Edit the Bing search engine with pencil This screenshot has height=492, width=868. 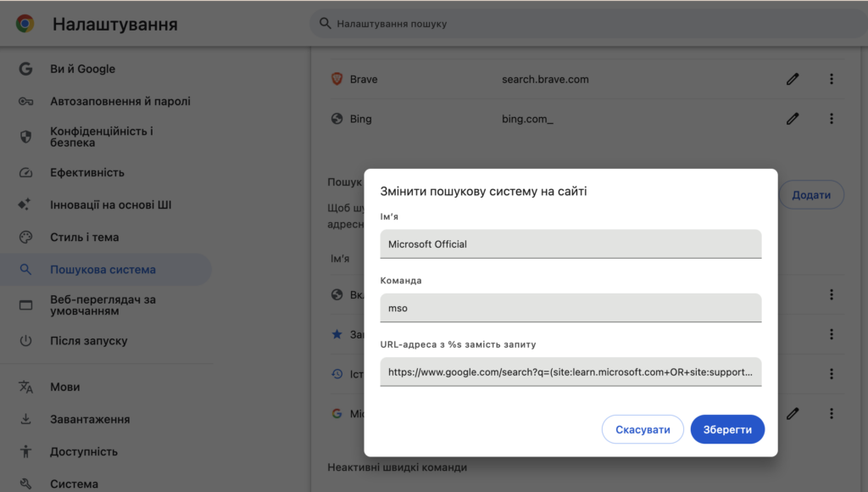pyautogui.click(x=793, y=119)
